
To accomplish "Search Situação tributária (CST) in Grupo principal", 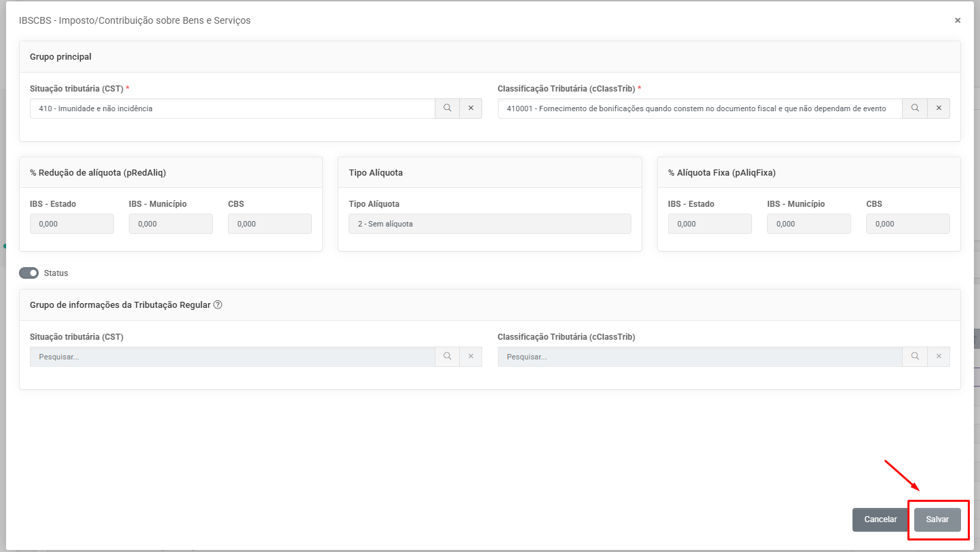I will coord(447,109).
